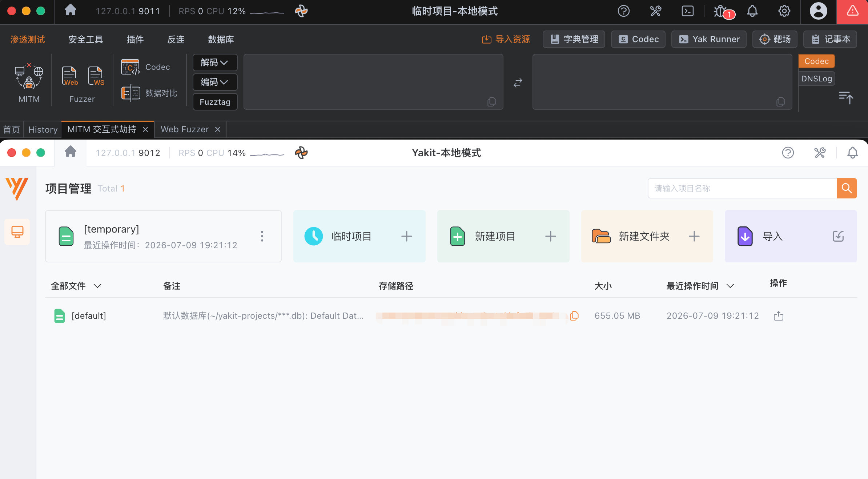The height and width of the screenshot is (479, 868).
Task: Click the Codec button in top-right toolbar
Action: pyautogui.click(x=638, y=39)
